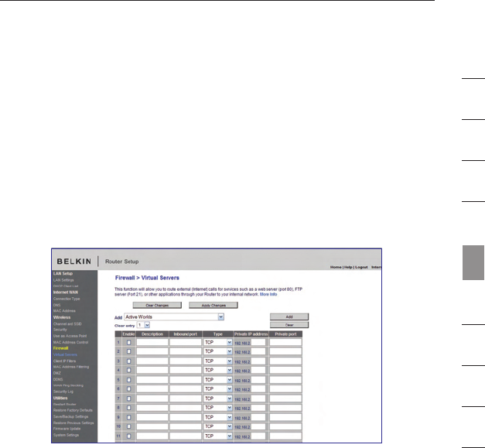Click the Inbound port field in row 1
The image size is (485, 448).
click(x=186, y=342)
